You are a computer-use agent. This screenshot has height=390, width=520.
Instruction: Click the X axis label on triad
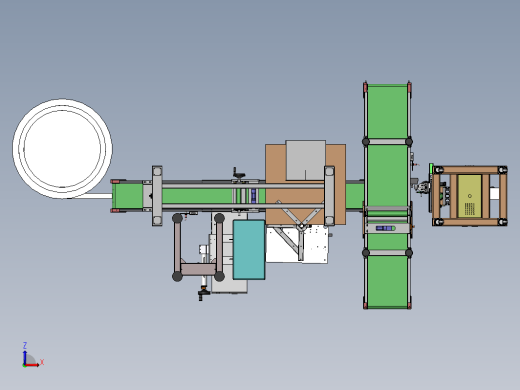[42, 362]
